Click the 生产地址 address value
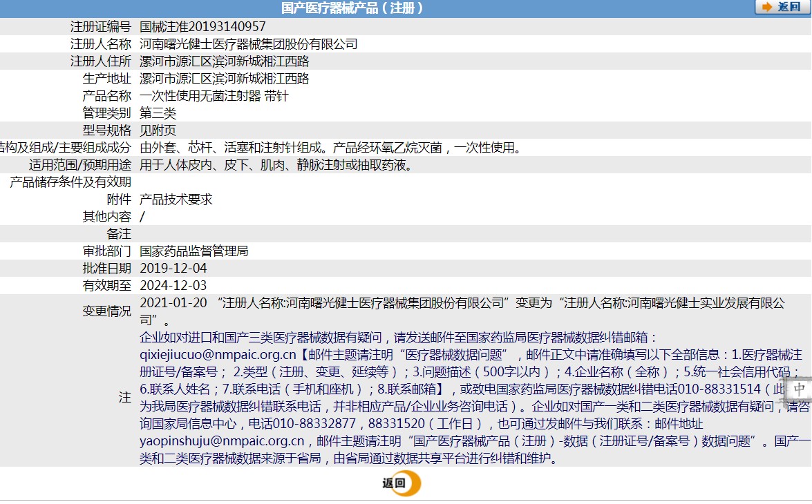Viewport: 812px width, 504px height. coord(224,79)
